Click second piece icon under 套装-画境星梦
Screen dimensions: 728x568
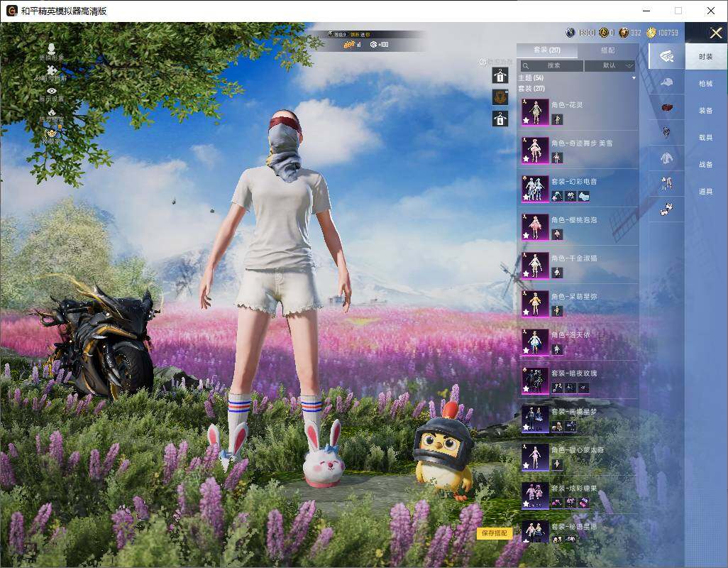[x=570, y=426]
